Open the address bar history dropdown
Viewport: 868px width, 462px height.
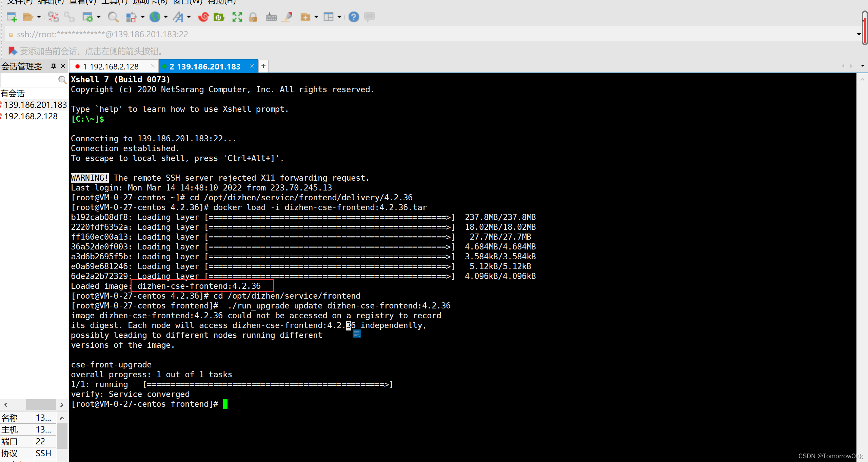tap(859, 34)
